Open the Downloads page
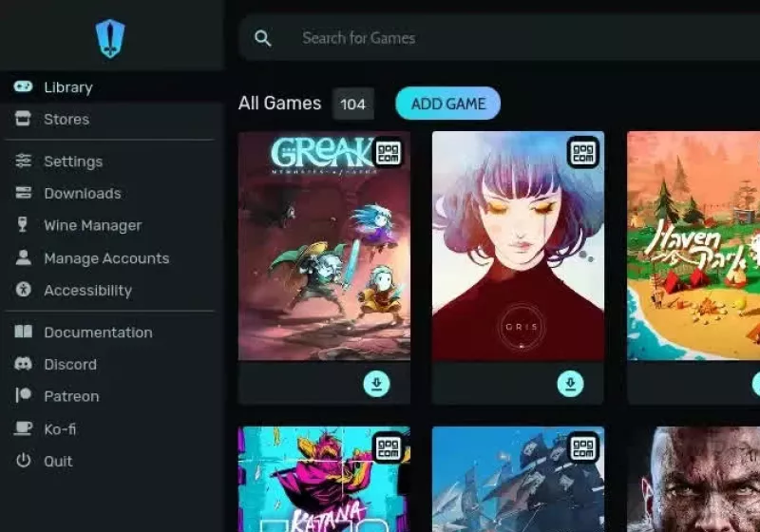The image size is (760, 532). point(82,194)
